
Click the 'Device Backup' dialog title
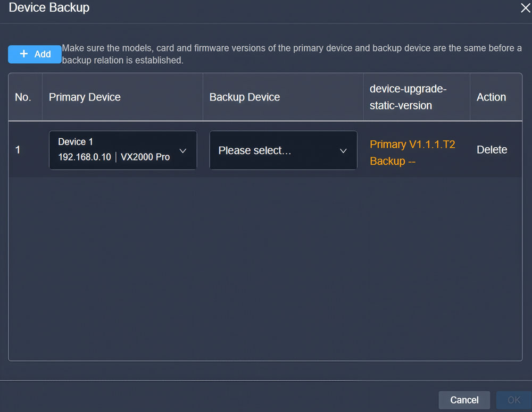point(49,8)
